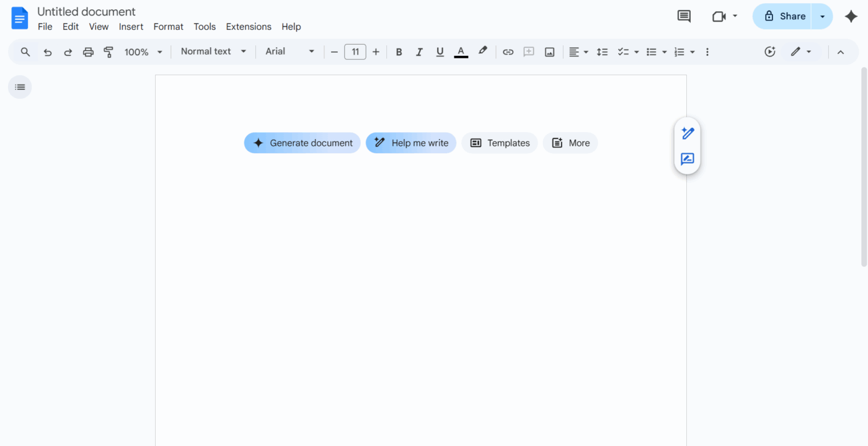Insert a link
The height and width of the screenshot is (446, 868).
pos(508,51)
